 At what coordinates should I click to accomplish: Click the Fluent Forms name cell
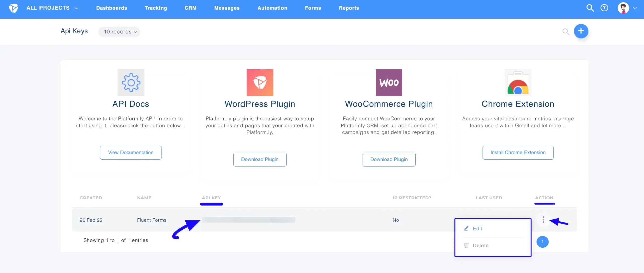(151, 220)
